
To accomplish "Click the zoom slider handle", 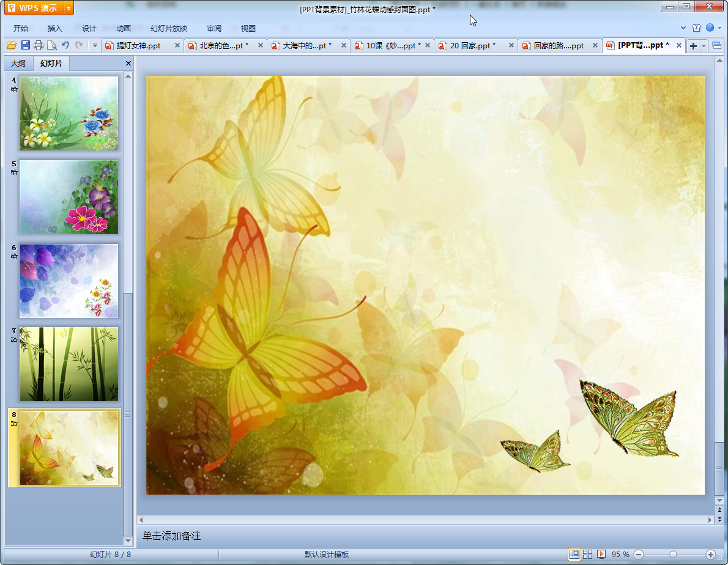I will (x=673, y=555).
